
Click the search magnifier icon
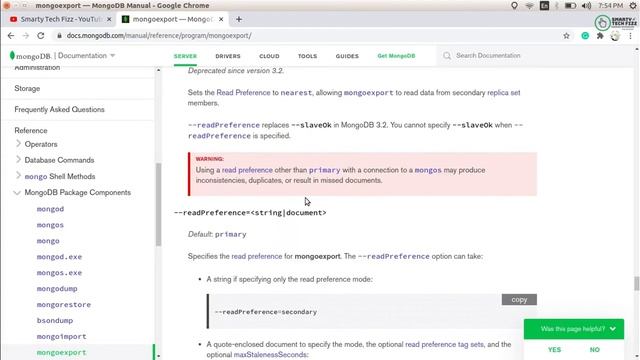click(447, 56)
